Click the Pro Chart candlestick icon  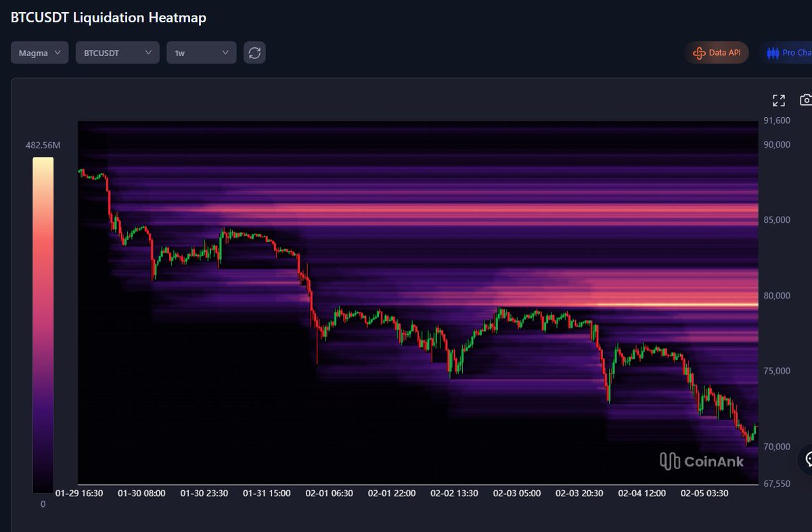[x=773, y=53]
